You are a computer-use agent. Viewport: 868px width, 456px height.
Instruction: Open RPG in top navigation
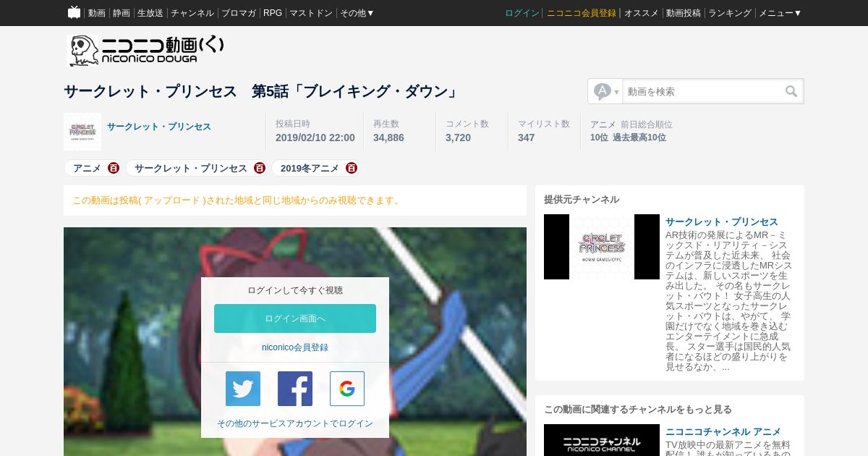(x=273, y=13)
